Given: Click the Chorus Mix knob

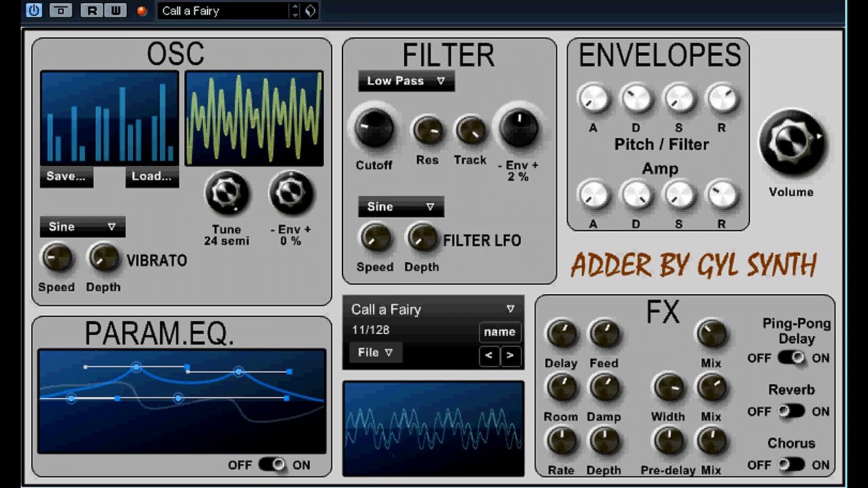Looking at the screenshot, I should pyautogui.click(x=711, y=441).
